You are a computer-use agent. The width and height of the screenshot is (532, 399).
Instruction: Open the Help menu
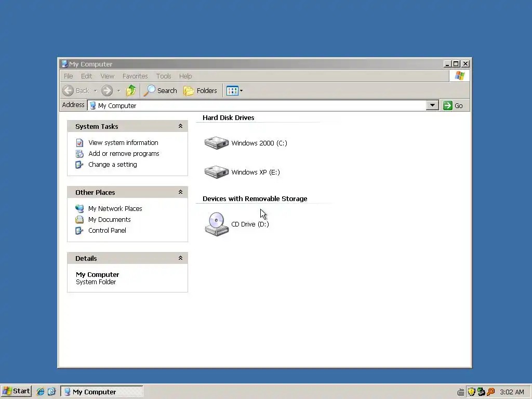pyautogui.click(x=185, y=76)
